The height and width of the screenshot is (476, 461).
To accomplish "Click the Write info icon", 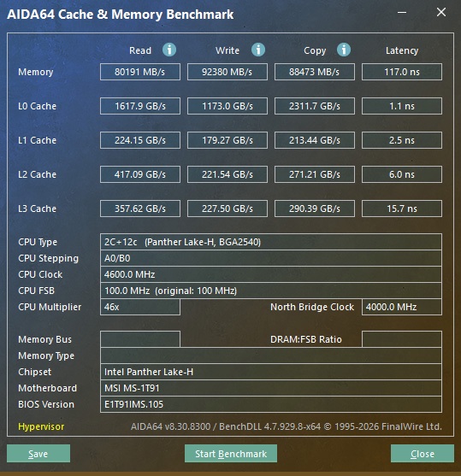I will tap(258, 50).
